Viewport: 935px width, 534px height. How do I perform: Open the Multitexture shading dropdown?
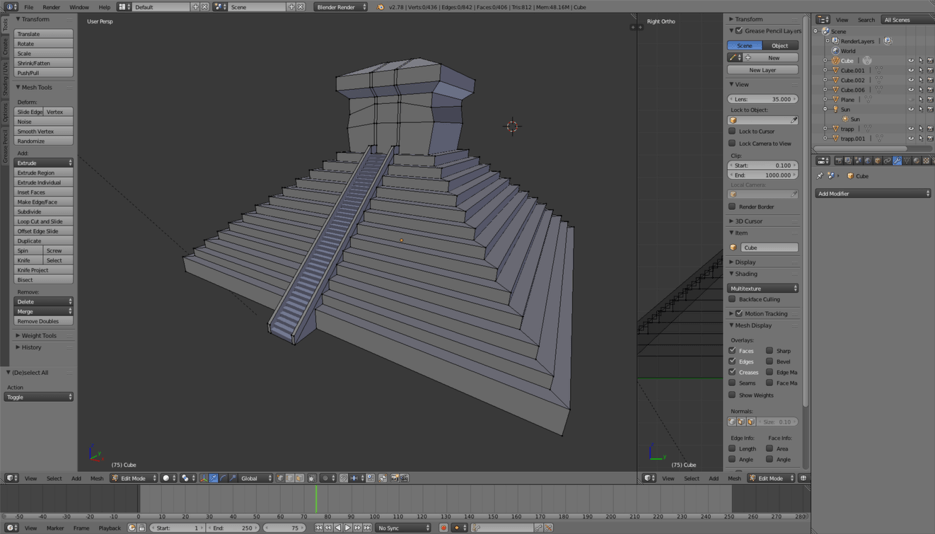click(763, 288)
